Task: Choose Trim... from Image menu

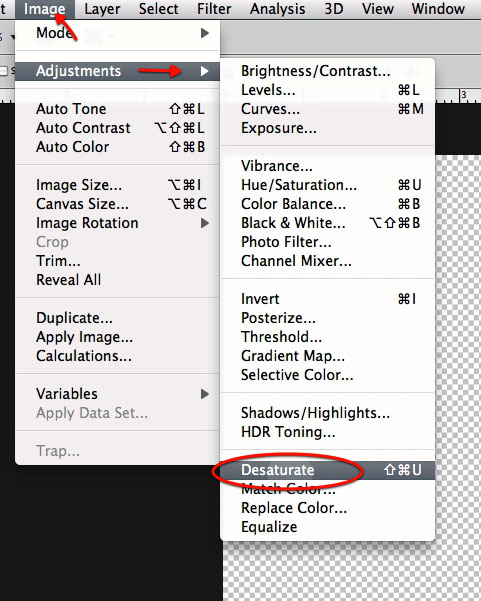Action: coord(117,261)
